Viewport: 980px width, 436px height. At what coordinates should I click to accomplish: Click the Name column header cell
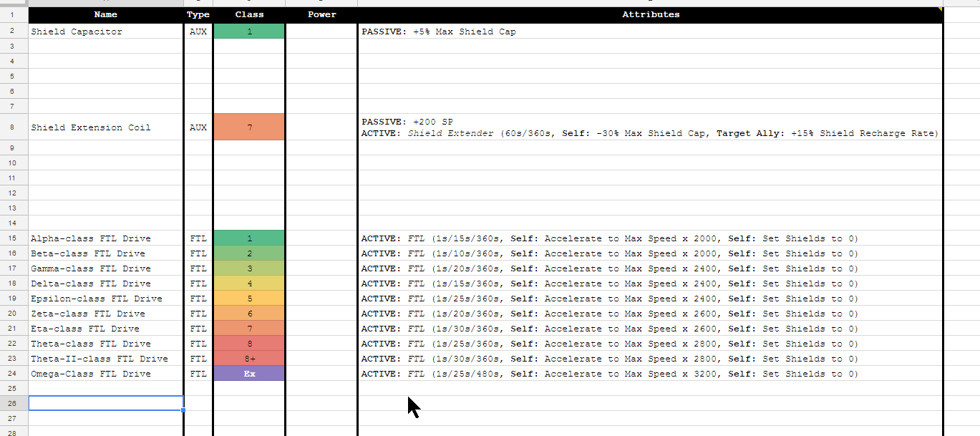105,14
